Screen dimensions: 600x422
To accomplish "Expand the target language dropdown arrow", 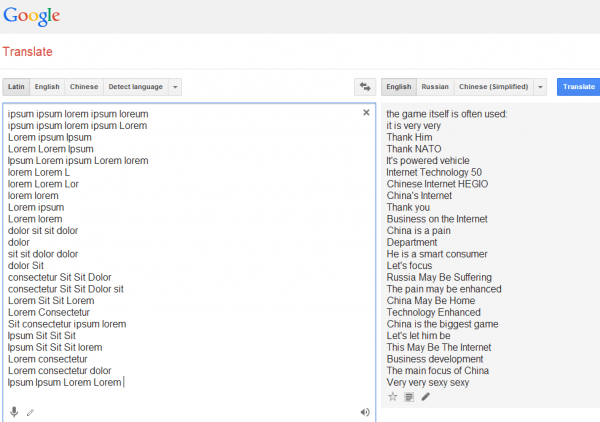I will 541,87.
